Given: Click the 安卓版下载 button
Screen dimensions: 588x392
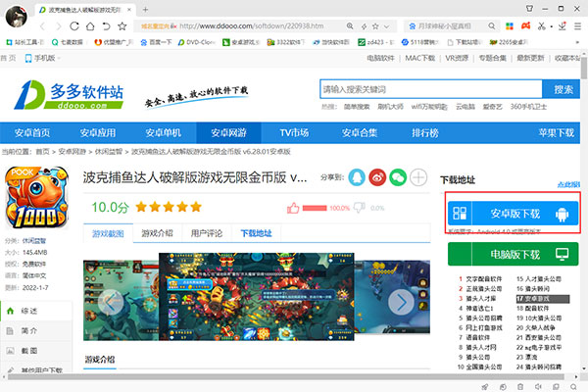Looking at the screenshot, I should tap(513, 213).
